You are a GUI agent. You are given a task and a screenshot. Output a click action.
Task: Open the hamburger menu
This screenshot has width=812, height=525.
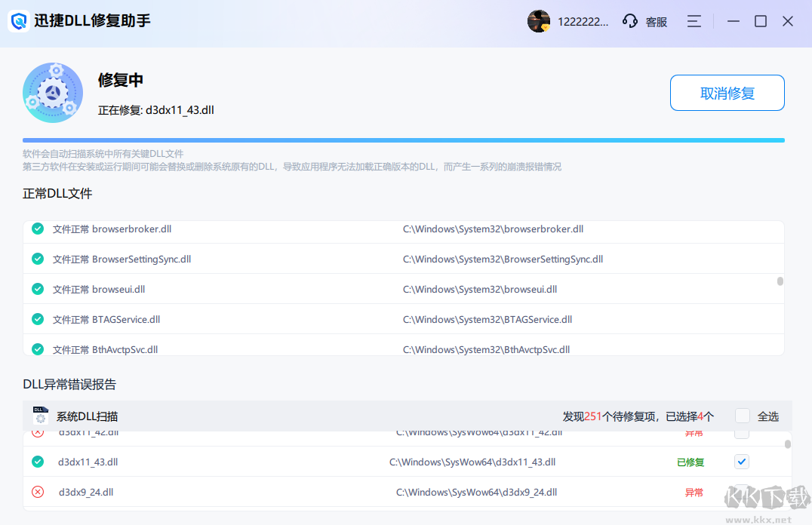[x=694, y=21]
